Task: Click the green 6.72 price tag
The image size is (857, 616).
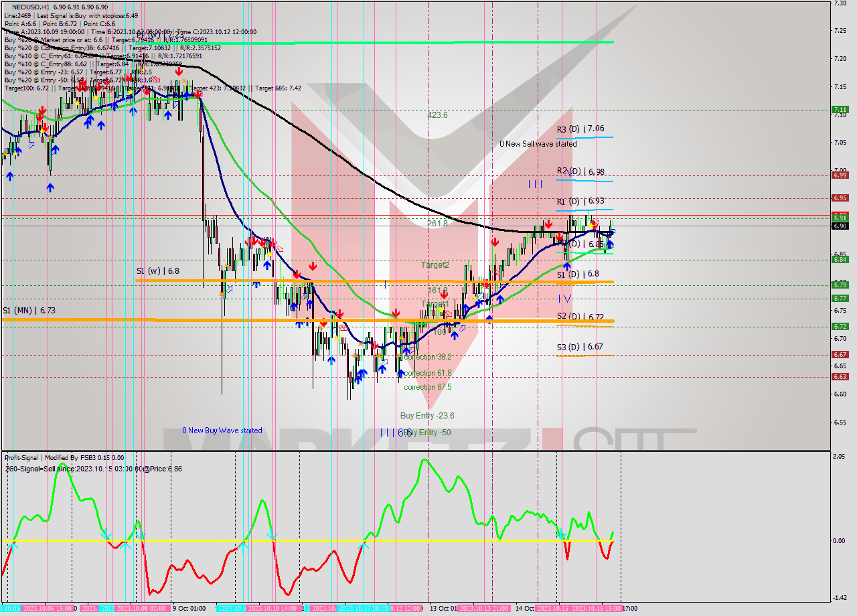Action: (840, 326)
